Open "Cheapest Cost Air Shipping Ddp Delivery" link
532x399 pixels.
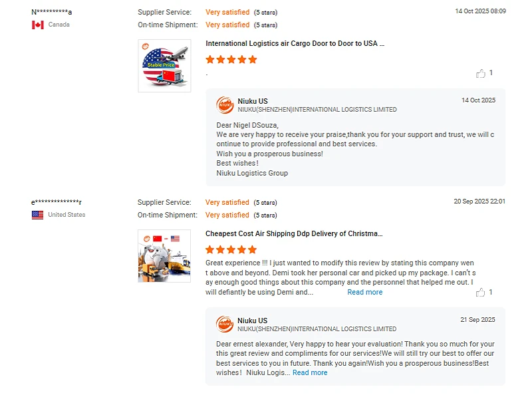(x=294, y=234)
